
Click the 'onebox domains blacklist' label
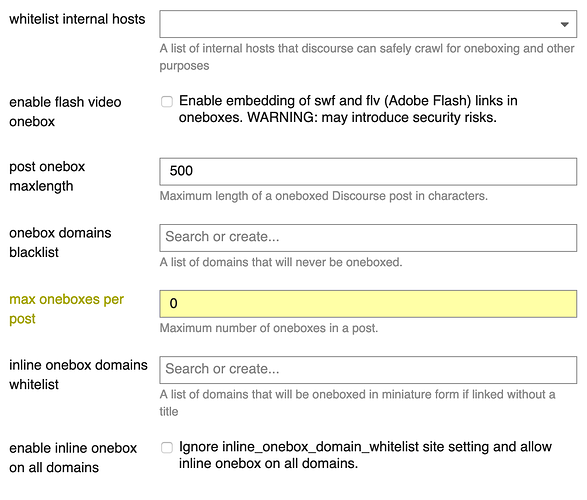click(60, 243)
